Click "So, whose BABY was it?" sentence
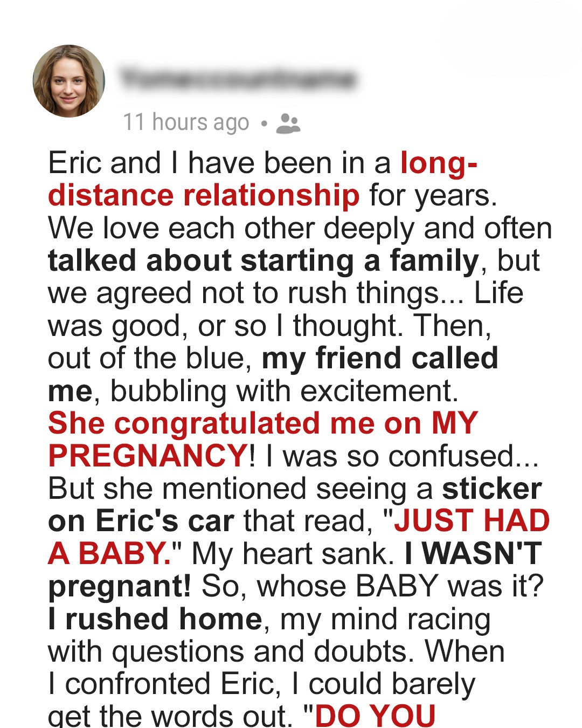582x728 pixels. point(372,587)
